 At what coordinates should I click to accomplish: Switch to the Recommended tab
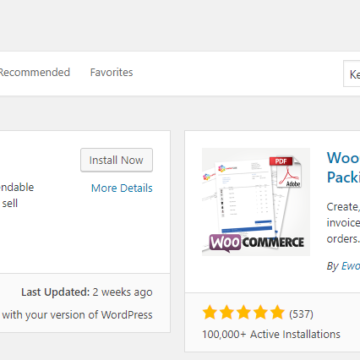click(x=34, y=72)
